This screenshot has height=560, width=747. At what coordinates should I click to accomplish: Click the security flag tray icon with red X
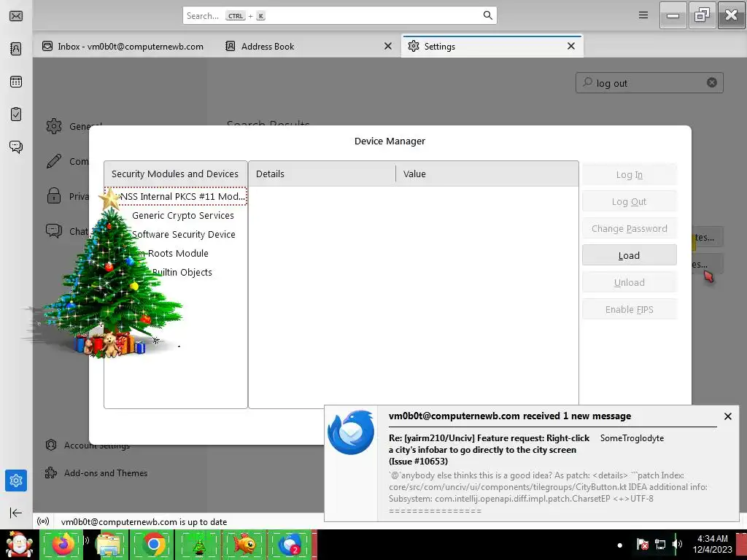click(642, 544)
